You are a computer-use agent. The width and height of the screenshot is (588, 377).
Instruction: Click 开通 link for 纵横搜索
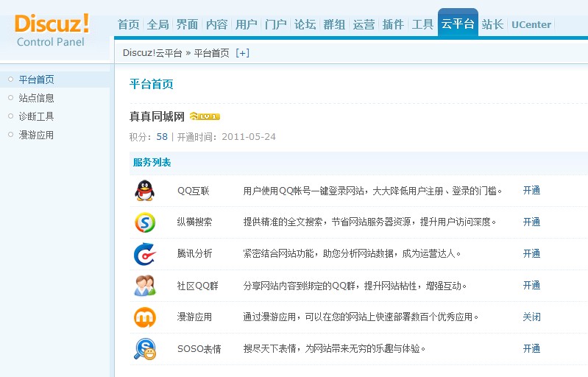pyautogui.click(x=532, y=222)
